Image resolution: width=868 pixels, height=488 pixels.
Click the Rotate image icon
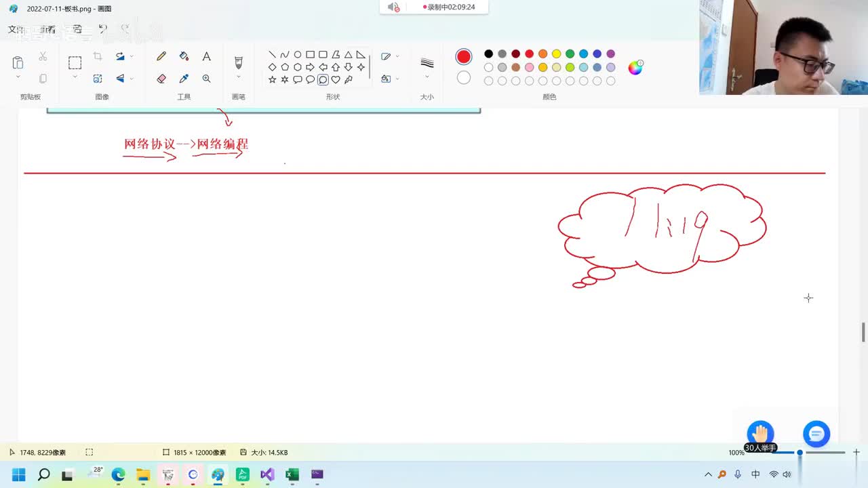[120, 56]
